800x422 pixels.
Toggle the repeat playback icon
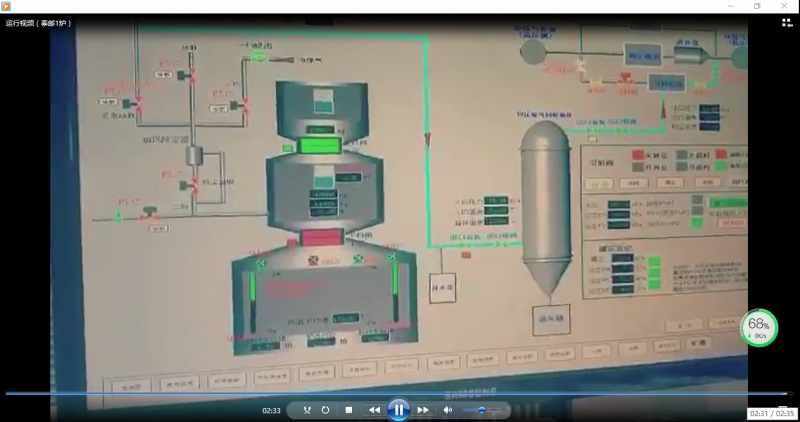coord(326,410)
